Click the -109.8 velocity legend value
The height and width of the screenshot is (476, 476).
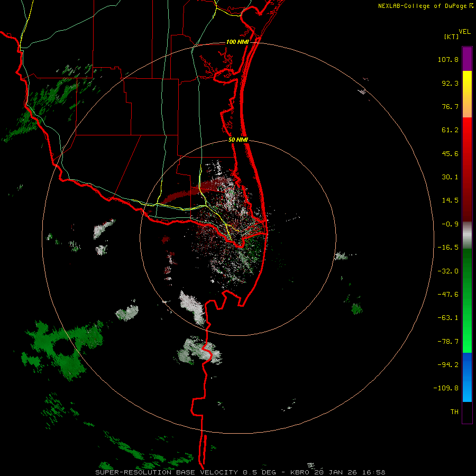[x=446, y=388]
